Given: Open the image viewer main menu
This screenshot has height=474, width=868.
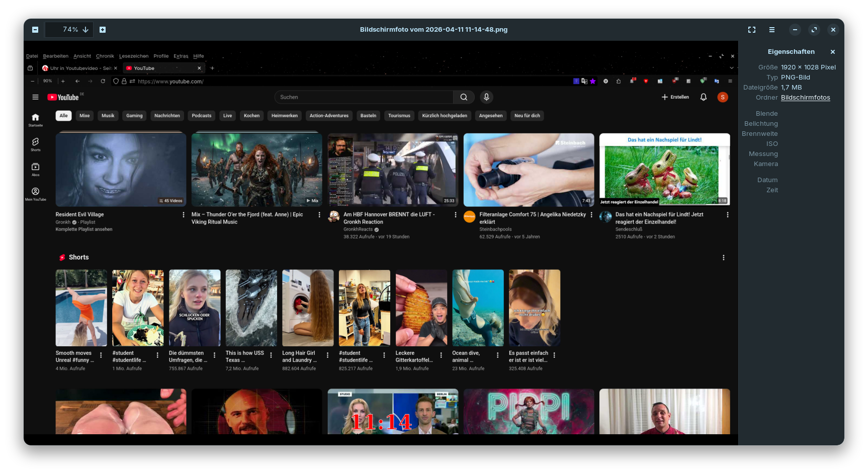Looking at the screenshot, I should pyautogui.click(x=772, y=30).
